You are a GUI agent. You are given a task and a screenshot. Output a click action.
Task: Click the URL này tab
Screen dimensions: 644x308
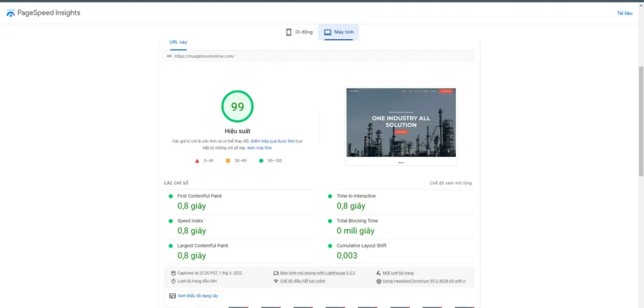[x=178, y=42]
